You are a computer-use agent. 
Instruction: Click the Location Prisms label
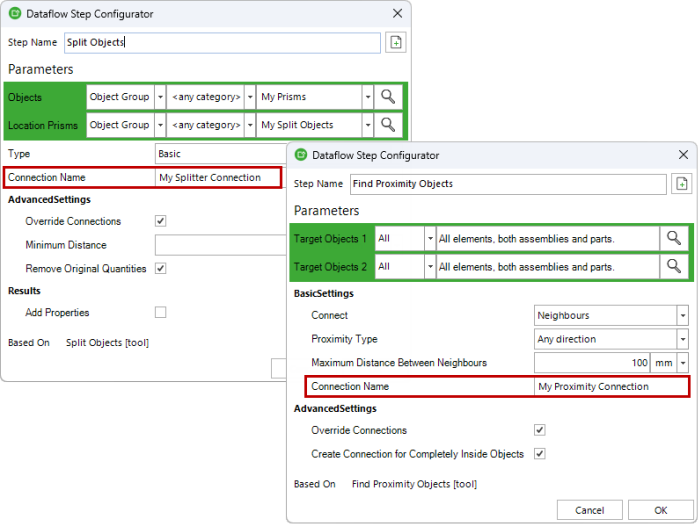point(43,125)
